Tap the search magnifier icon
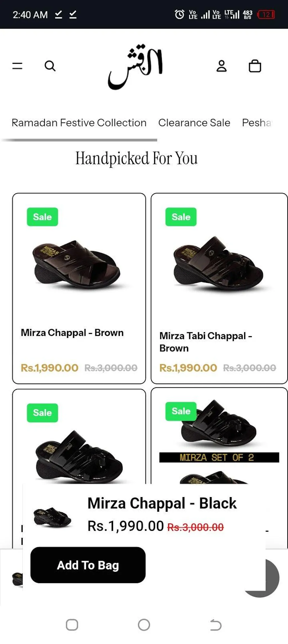Image resolution: width=288 pixels, height=644 pixels. [50, 66]
